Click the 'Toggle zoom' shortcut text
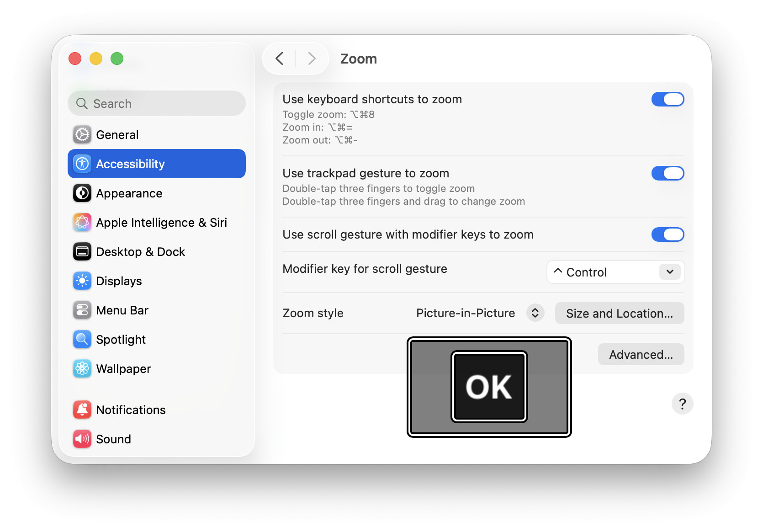763x532 pixels. coord(329,114)
